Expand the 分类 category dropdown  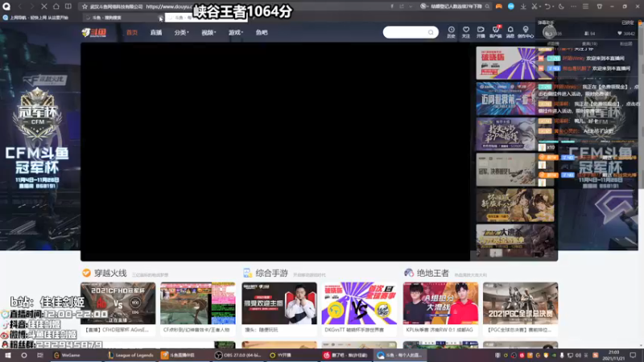[x=181, y=32]
